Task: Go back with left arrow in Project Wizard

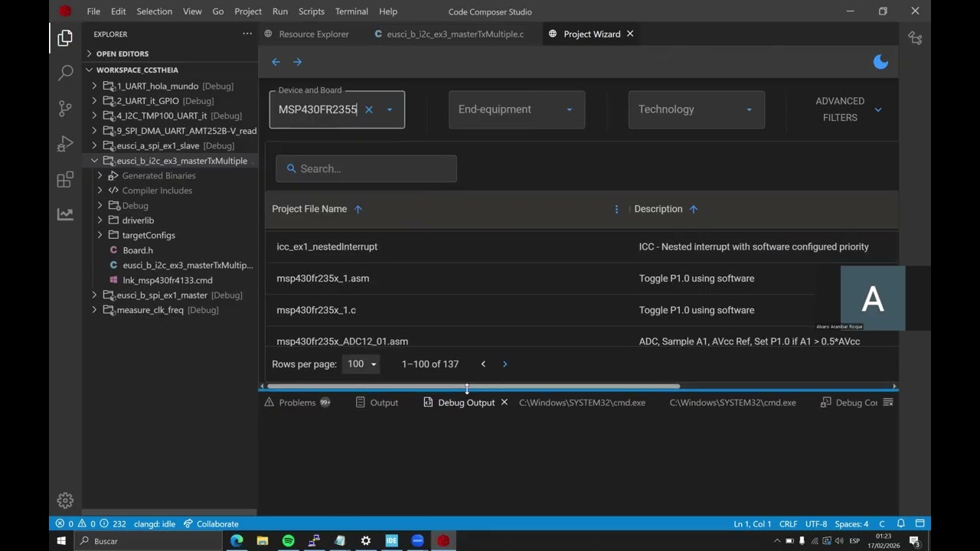Action: pyautogui.click(x=276, y=62)
